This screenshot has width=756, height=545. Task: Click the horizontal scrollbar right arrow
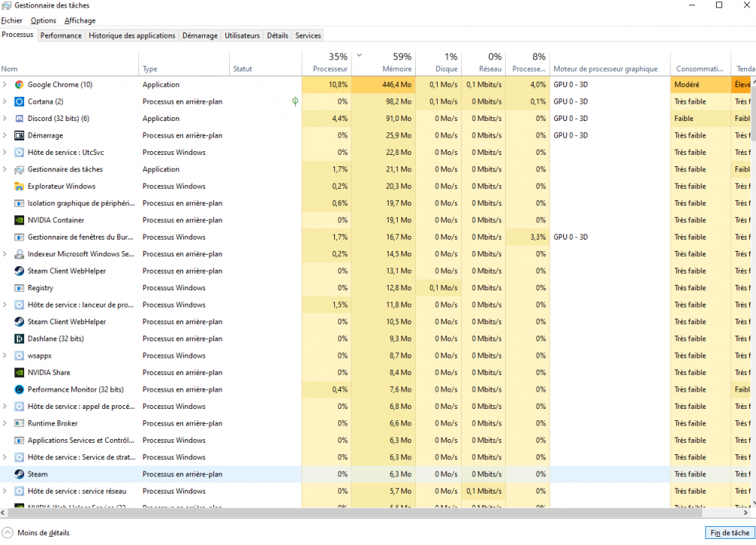tap(745, 512)
